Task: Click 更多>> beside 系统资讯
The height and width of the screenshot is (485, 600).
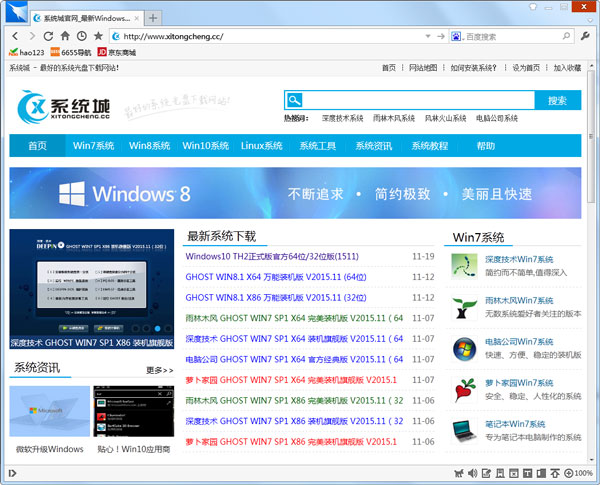Action: pos(160,370)
